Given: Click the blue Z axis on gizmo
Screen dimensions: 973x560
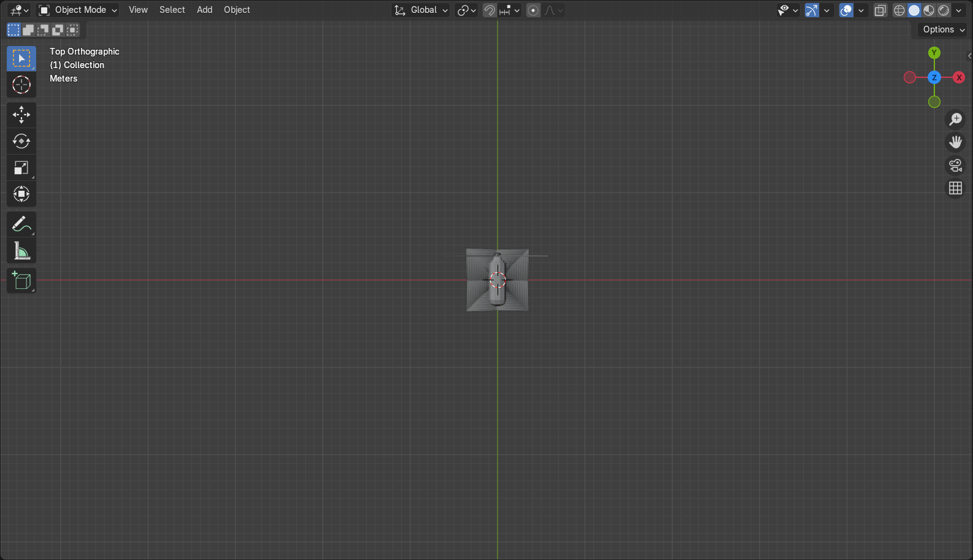Looking at the screenshot, I should coord(934,77).
